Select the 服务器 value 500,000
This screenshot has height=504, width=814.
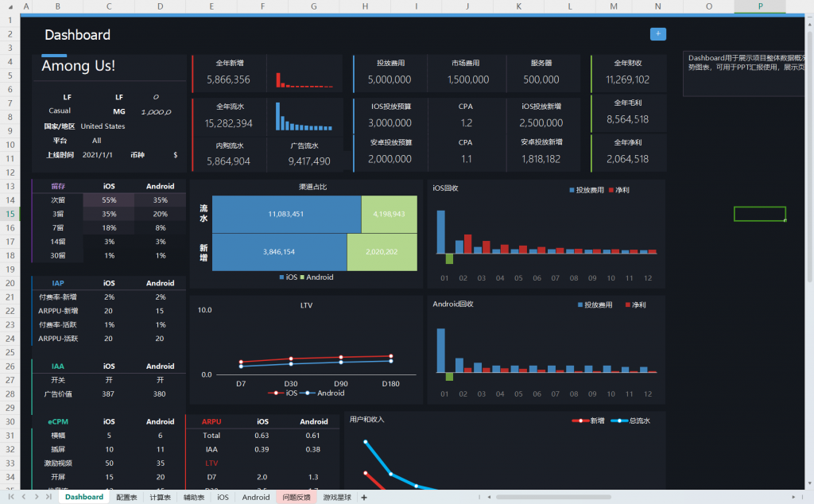coord(541,79)
